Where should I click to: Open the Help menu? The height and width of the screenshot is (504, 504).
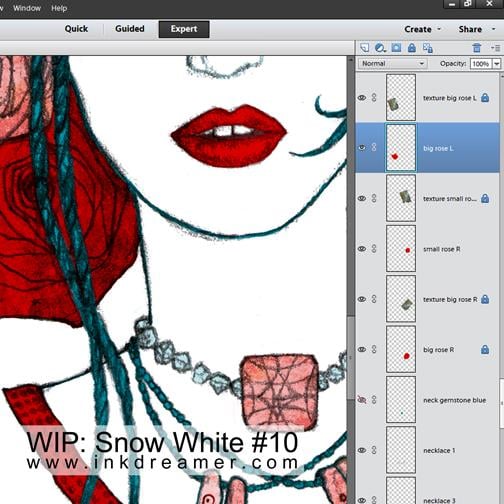coord(59,8)
